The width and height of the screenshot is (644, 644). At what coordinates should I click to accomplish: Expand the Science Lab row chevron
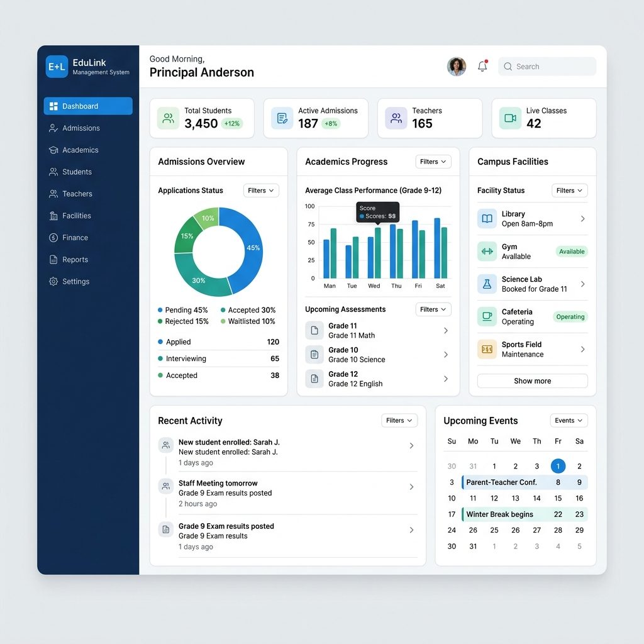[x=583, y=284]
